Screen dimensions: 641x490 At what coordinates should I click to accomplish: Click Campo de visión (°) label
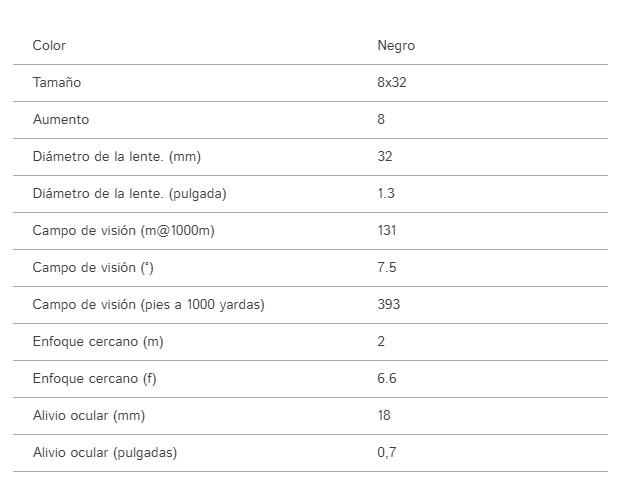click(93, 268)
